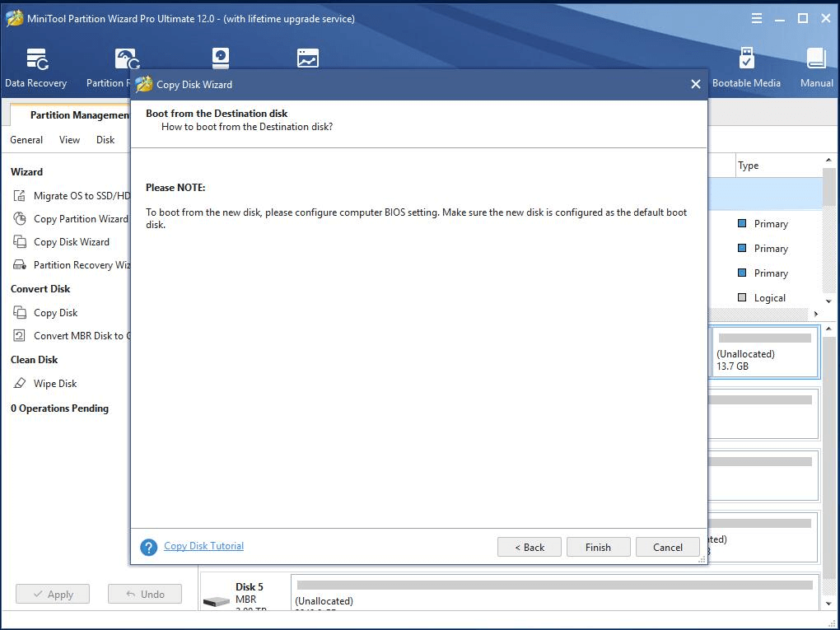Open the Copy Disk Tutorial link
840x630 pixels.
point(203,546)
